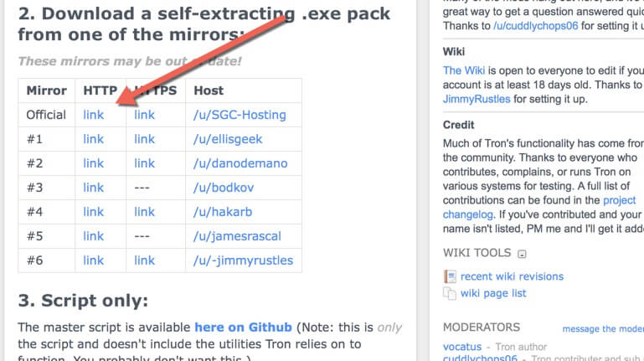
Task: Open The Wiki link in sidebar
Action: pyautogui.click(x=464, y=70)
